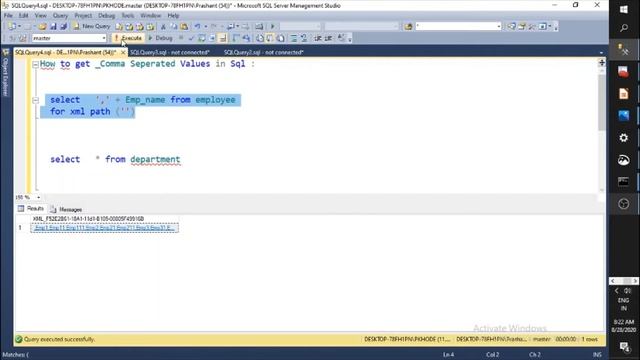
Task: Click the Windows search magnifier icon
Action: pos(624,28)
